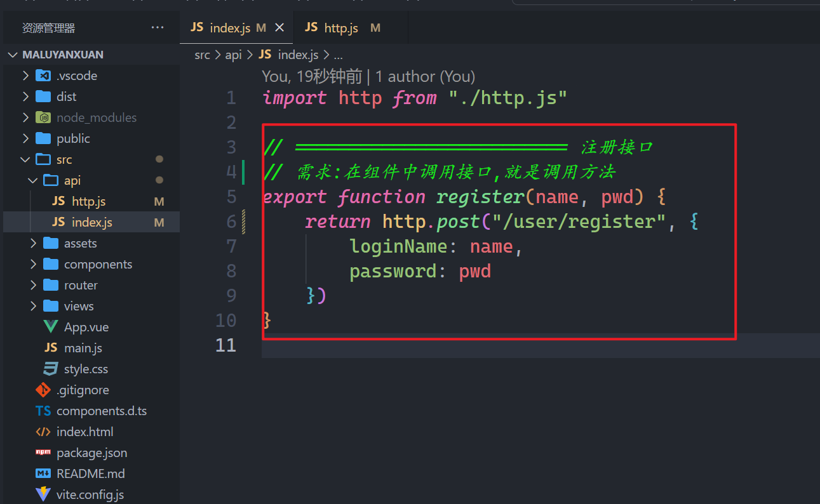820x504 pixels.
Task: Open the .gitignore file
Action: 83,390
